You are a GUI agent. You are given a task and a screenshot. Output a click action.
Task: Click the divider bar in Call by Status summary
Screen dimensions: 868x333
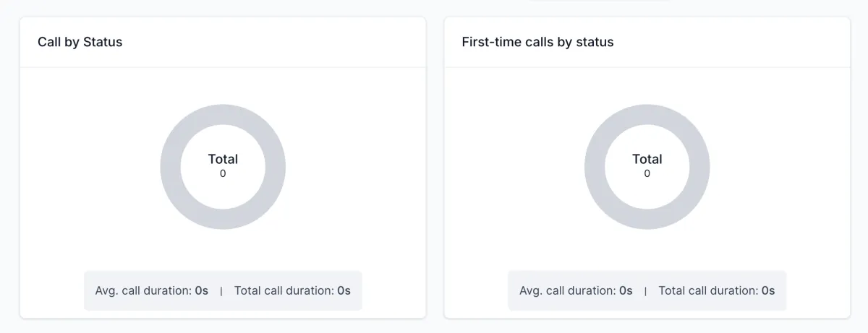pyautogui.click(x=221, y=291)
